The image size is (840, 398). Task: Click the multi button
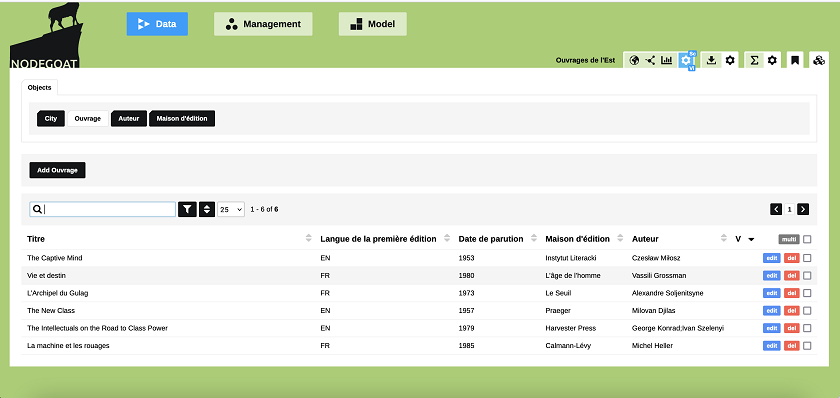pyautogui.click(x=789, y=239)
